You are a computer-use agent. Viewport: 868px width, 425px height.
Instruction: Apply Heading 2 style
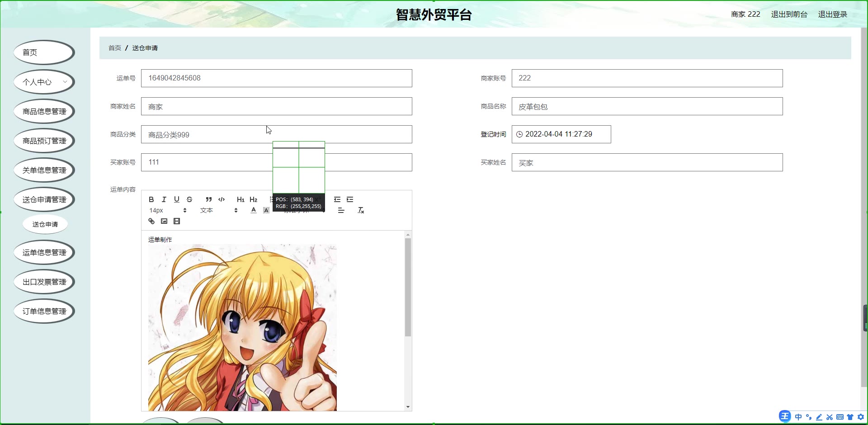coord(253,199)
